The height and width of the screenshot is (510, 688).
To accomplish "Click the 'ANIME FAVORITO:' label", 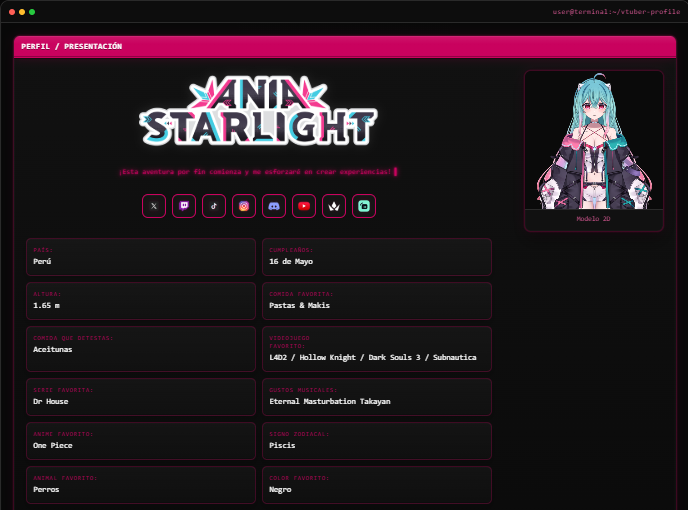I will (63, 434).
